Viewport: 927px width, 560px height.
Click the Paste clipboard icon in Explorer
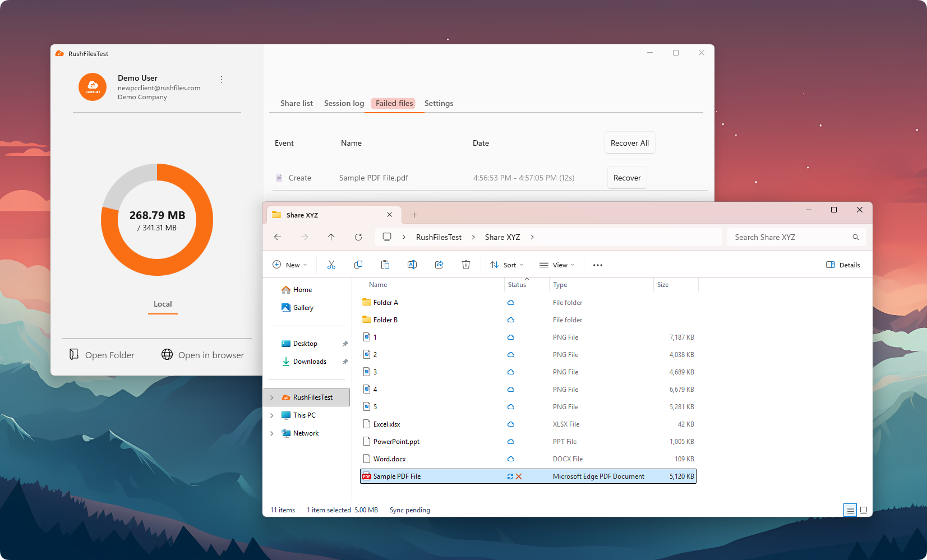[x=385, y=265]
